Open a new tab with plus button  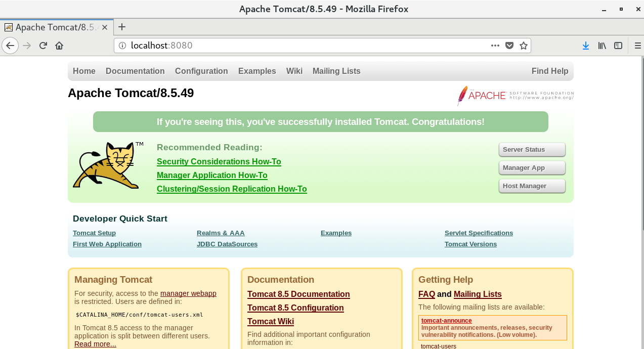point(121,27)
